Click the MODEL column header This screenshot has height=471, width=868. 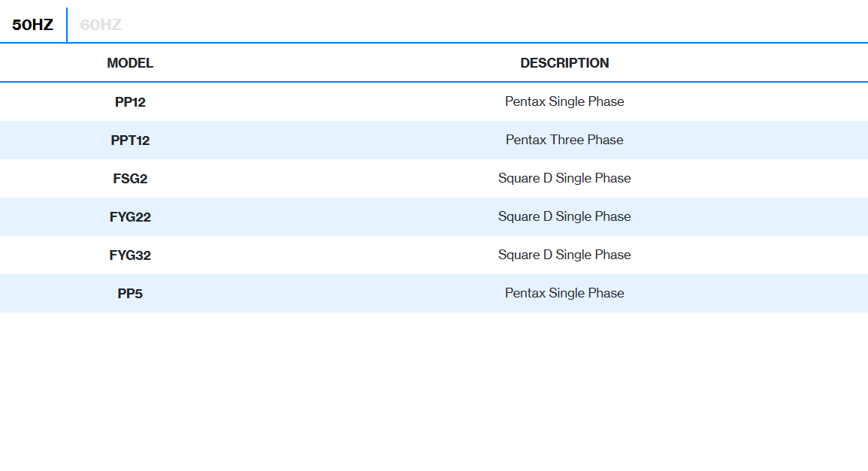(130, 63)
